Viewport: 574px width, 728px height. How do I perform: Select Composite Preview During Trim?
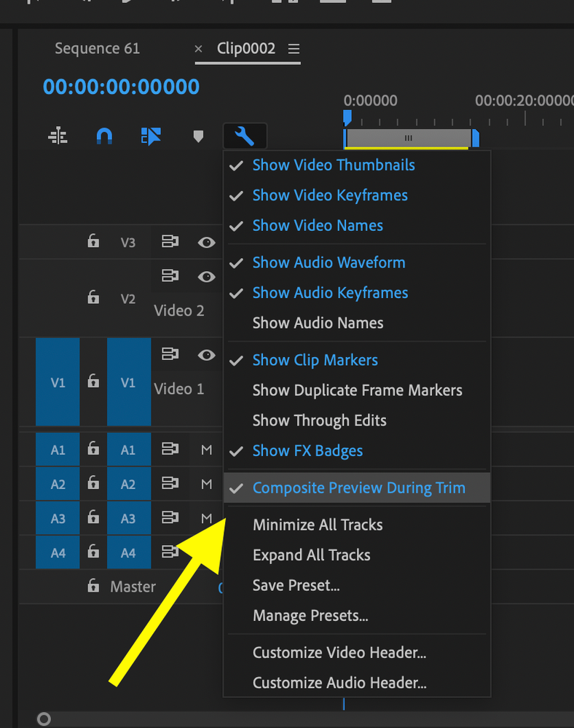tap(358, 488)
